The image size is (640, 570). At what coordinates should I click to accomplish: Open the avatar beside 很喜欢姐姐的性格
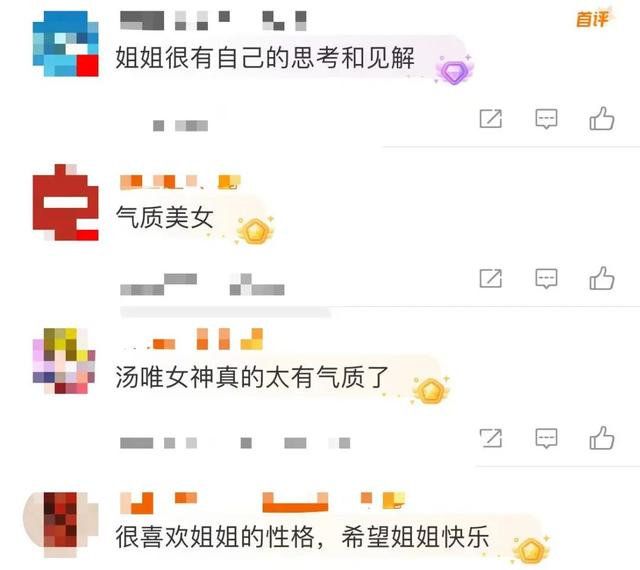coord(61,525)
